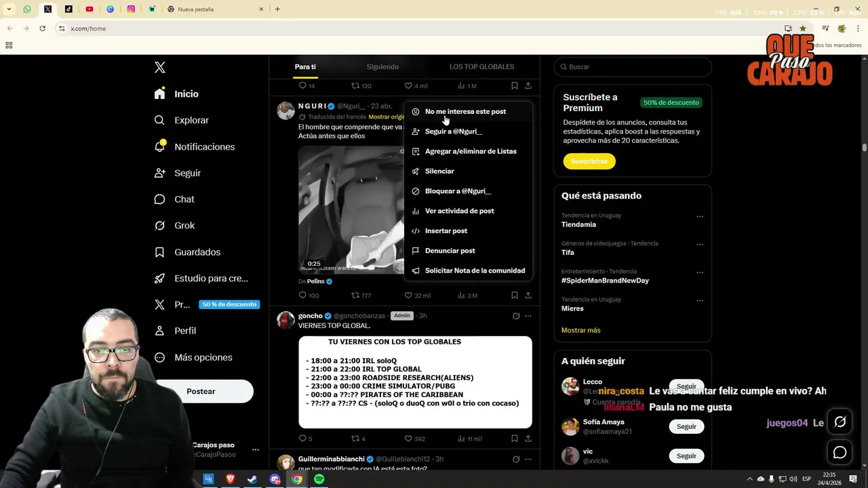Play the NGURI post video thumbnail
Screen dimensions: 868x488
351,210
